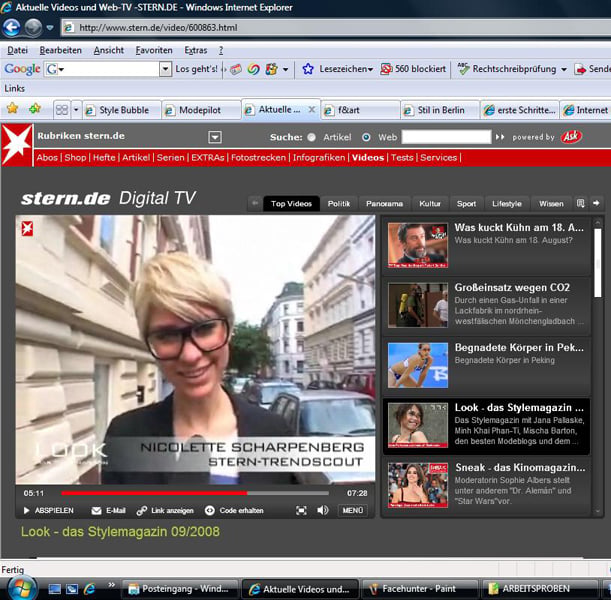
Task: Open the Quick Tabs grid icon
Action: coord(62,110)
